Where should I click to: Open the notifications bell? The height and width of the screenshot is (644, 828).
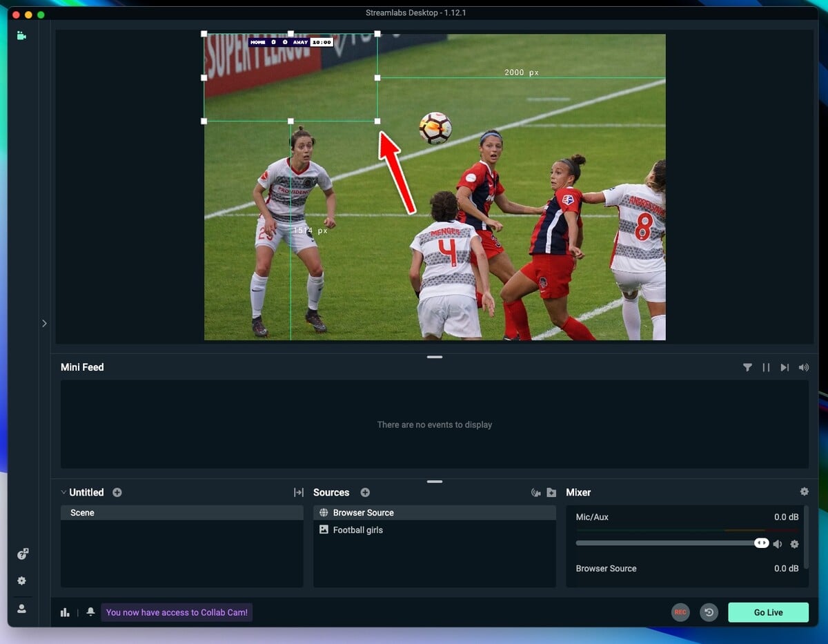tap(91, 612)
